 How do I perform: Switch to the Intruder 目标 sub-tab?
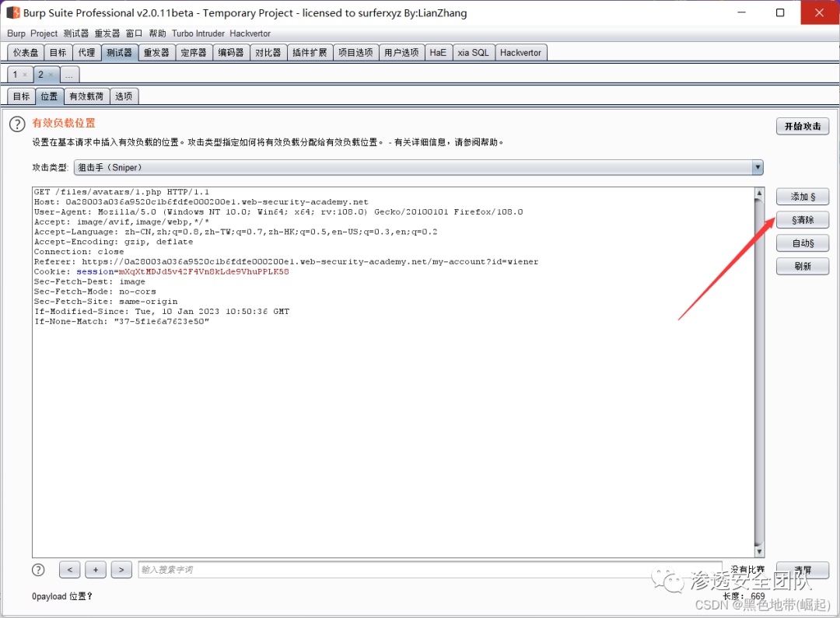coord(22,96)
